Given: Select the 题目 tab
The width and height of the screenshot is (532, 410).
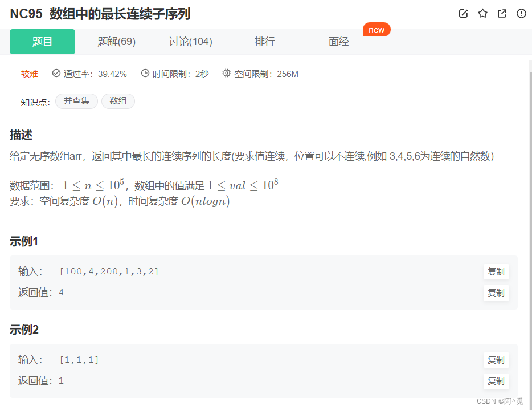Looking at the screenshot, I should point(42,42).
